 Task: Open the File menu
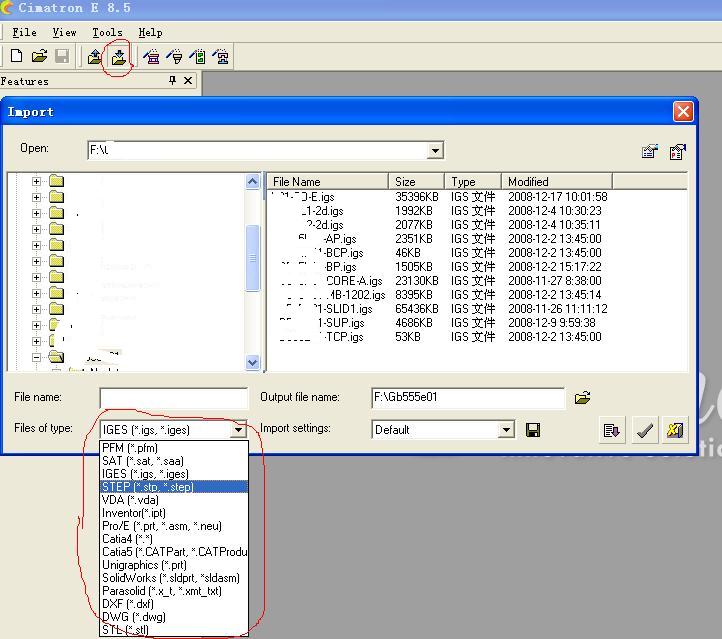(24, 33)
